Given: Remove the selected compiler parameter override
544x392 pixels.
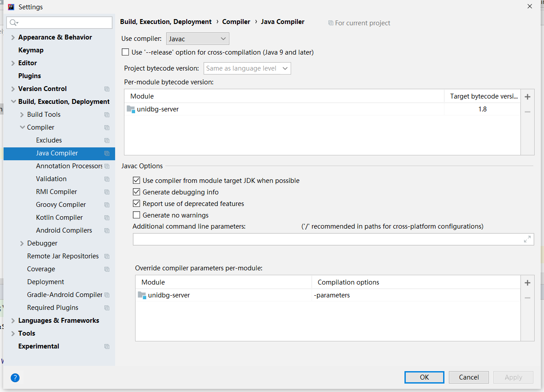Looking at the screenshot, I should tap(528, 298).
